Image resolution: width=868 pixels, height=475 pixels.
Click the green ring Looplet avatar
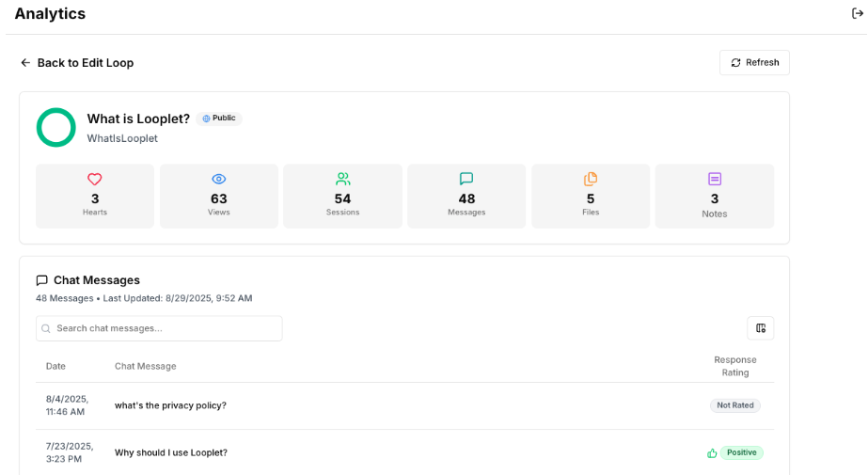click(55, 127)
